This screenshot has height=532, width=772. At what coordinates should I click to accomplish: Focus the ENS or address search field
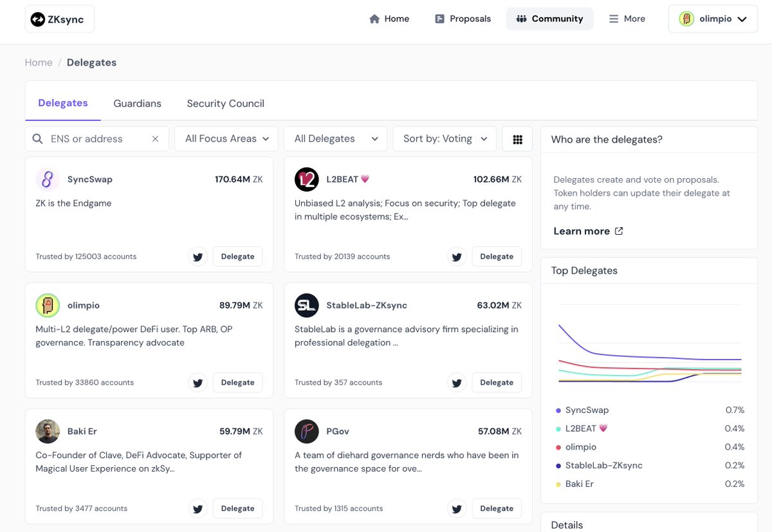(97, 139)
